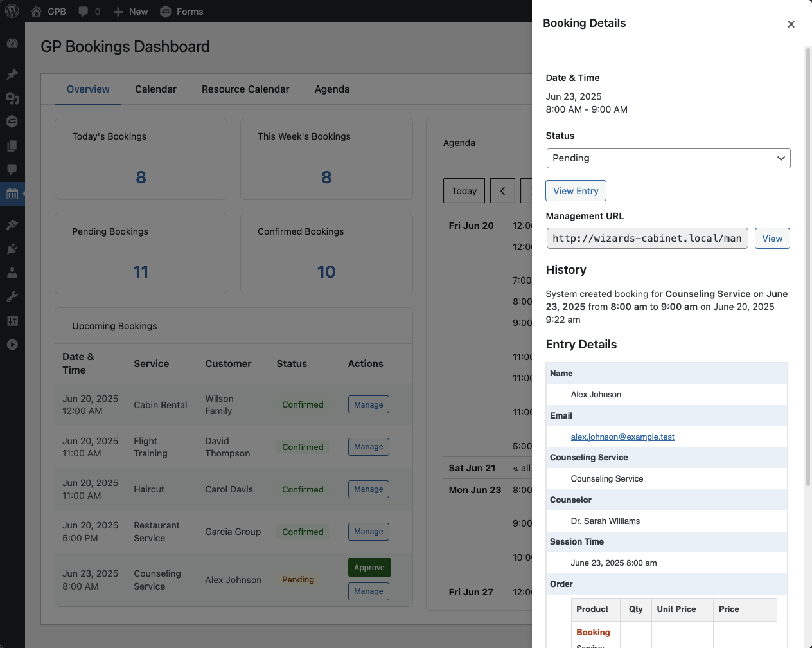Click Confirmed status for Wilson Family
812x648 pixels.
[303, 405]
